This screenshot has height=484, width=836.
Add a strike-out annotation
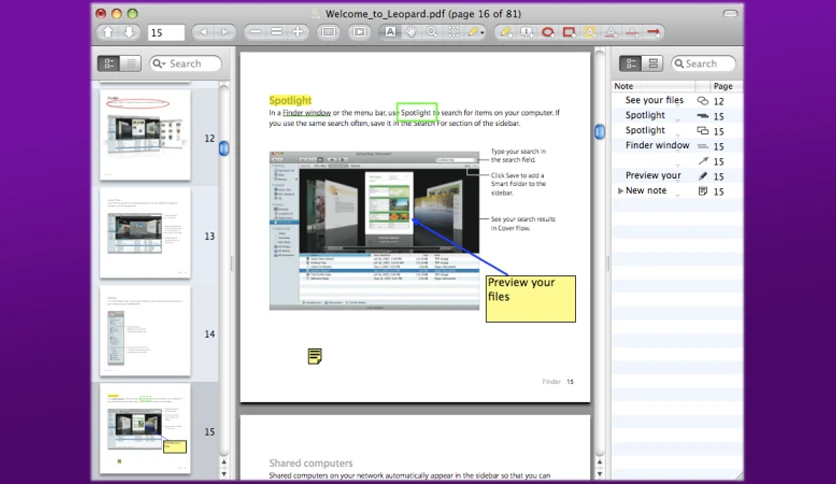[x=632, y=33]
